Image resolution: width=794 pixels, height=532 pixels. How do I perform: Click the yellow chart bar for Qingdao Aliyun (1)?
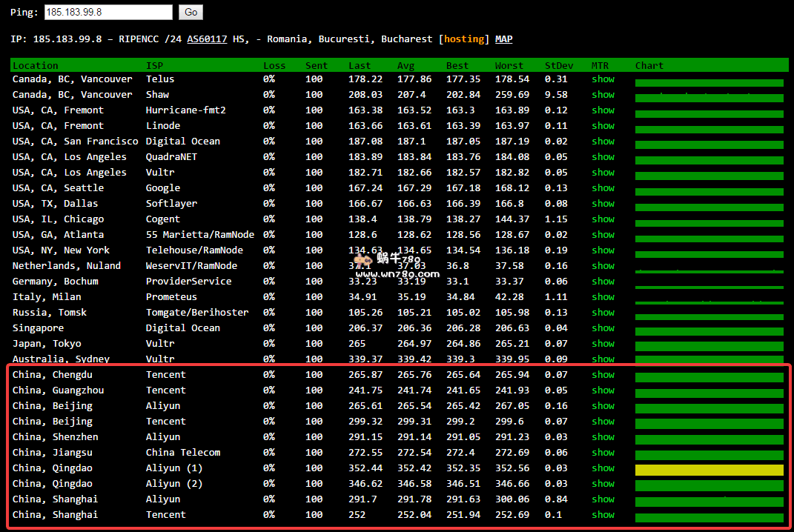pyautogui.click(x=709, y=470)
